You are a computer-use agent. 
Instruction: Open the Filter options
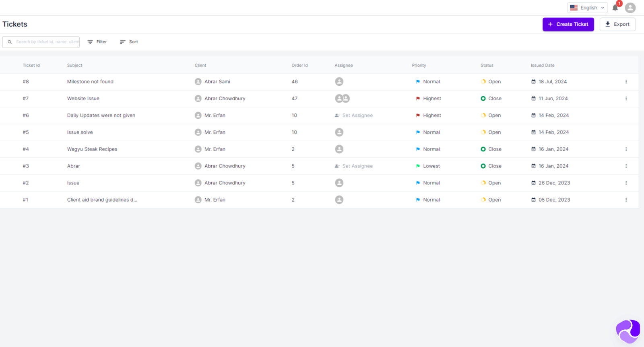(97, 42)
